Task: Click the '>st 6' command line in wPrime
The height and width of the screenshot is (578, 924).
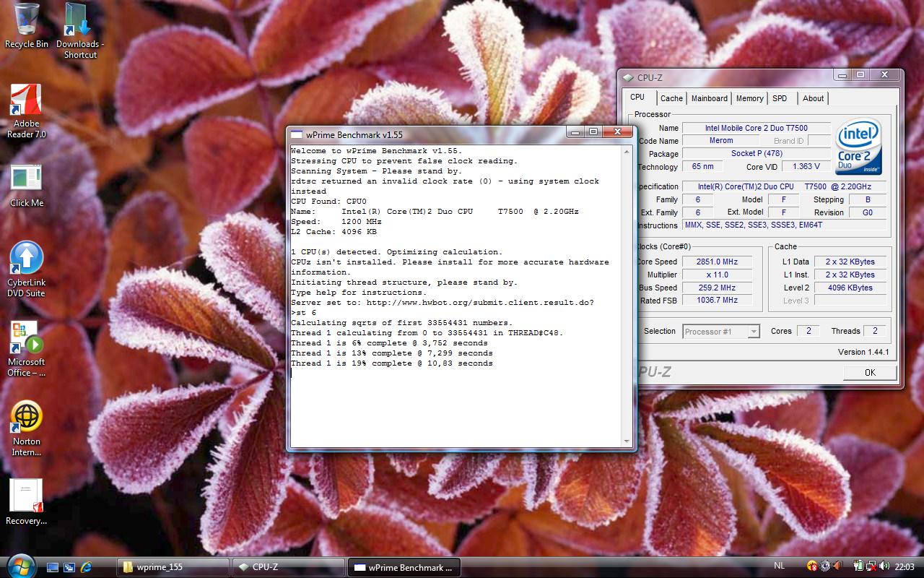Action: 304,313
